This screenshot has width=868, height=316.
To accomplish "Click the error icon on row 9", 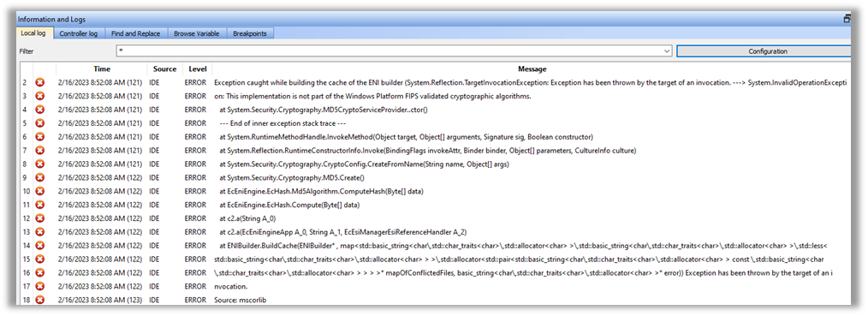I will (x=40, y=177).
